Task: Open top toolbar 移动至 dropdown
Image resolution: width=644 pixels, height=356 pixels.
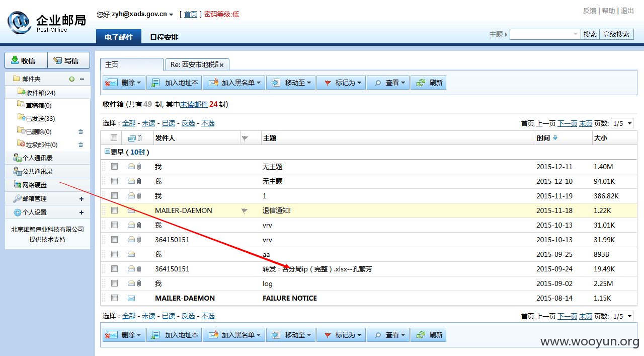Action: [291, 83]
